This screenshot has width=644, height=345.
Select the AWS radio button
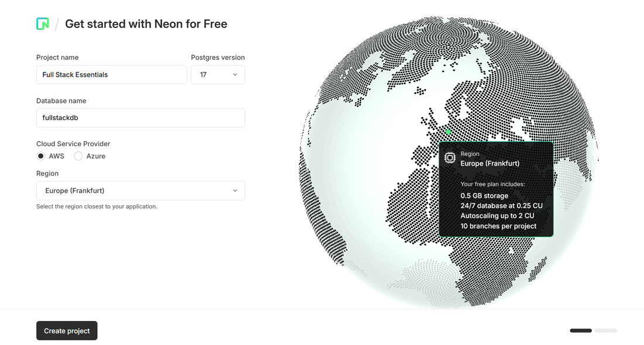40,156
